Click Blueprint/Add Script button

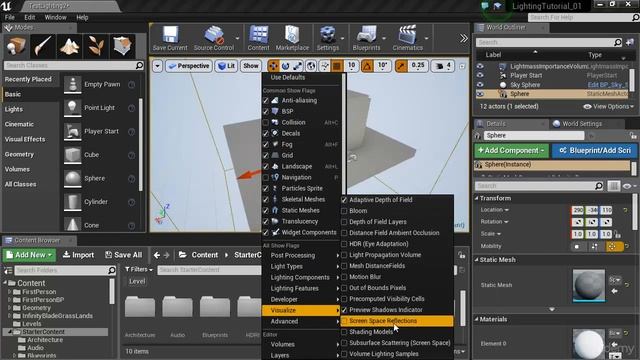pos(594,151)
